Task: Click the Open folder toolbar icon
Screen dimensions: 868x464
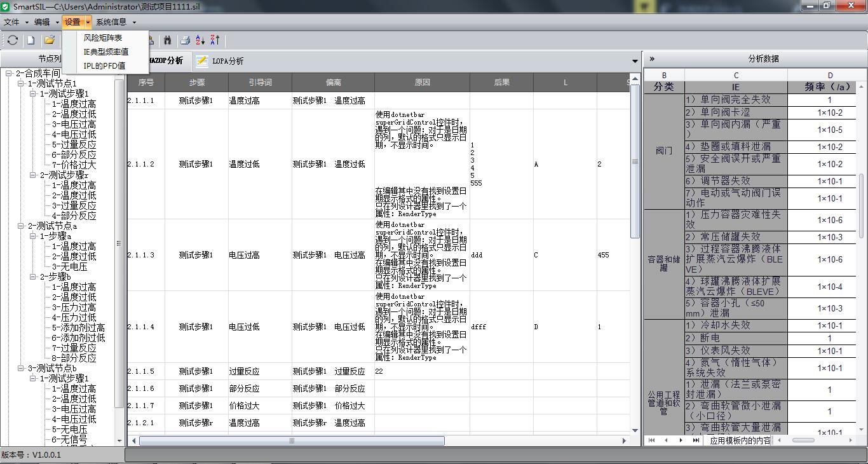Action: pos(49,41)
